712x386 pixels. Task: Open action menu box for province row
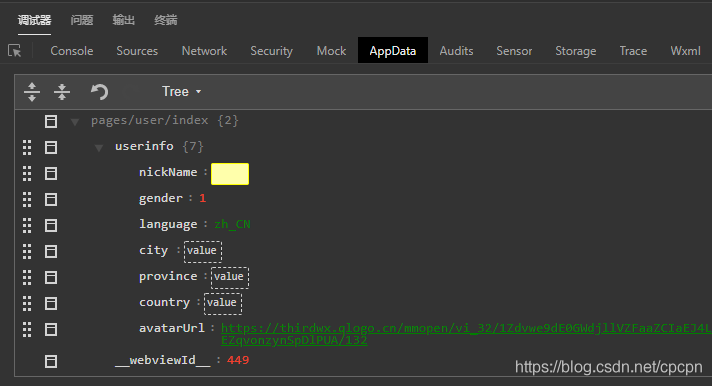click(51, 277)
